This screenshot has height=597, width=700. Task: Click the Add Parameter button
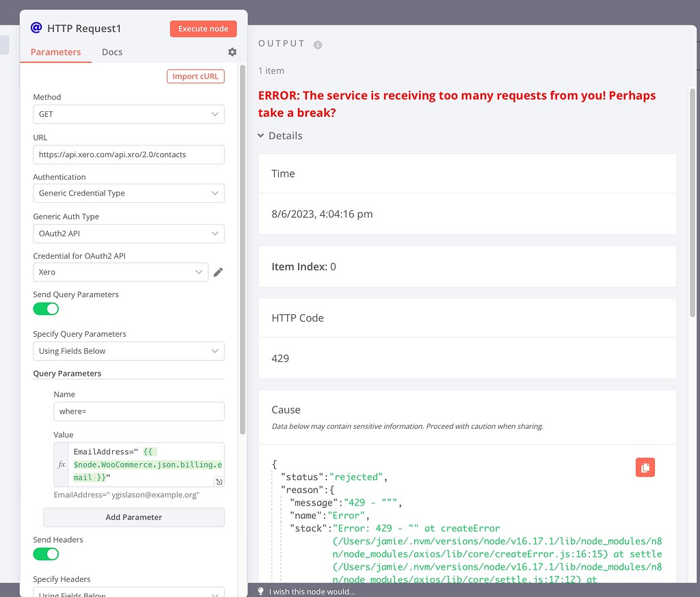[134, 517]
